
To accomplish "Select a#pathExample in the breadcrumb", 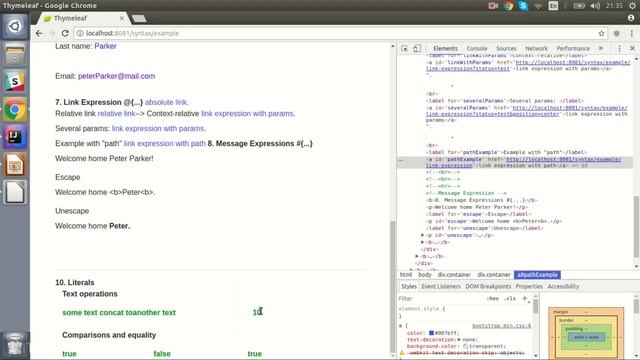I will click(537, 275).
